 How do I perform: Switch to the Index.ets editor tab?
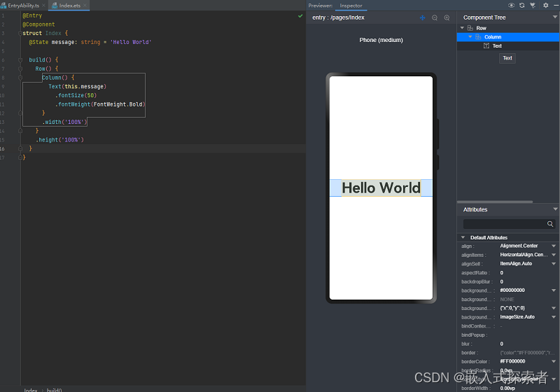click(x=69, y=6)
